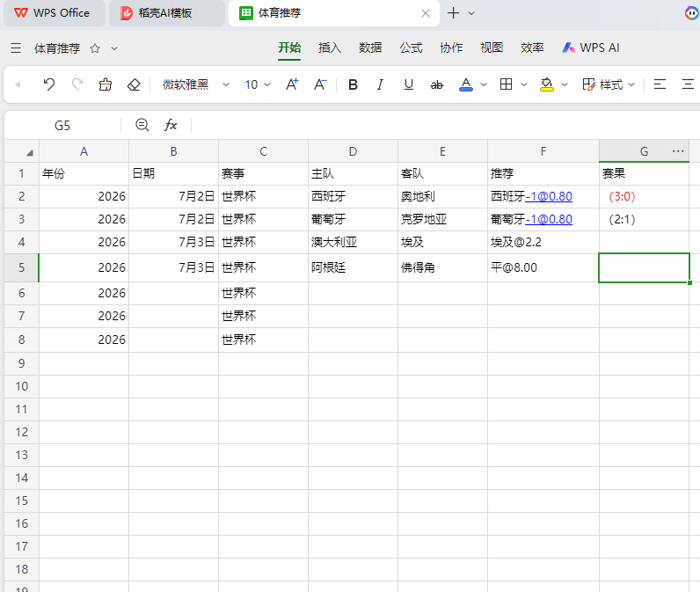Screen dimensions: 700x592
Task: Click the G5 name box
Action: pos(62,126)
